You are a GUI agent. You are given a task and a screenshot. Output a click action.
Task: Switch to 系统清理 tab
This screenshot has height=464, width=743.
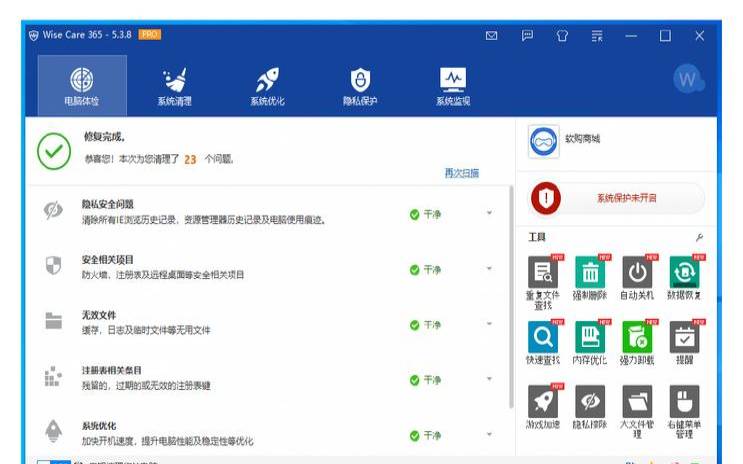point(175,85)
